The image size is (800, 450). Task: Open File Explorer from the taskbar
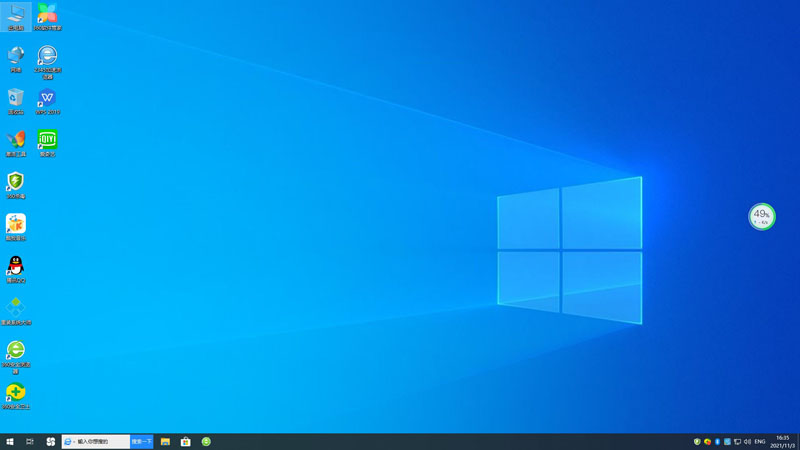pos(165,441)
